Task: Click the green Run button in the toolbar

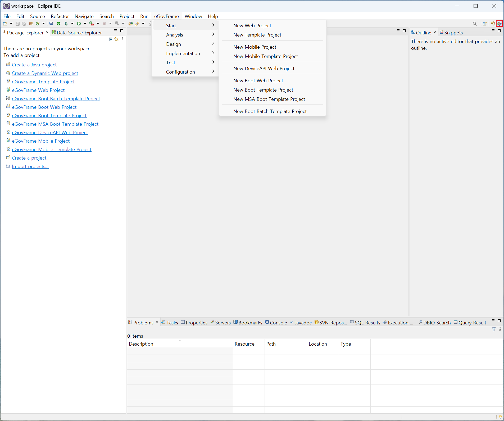Action: pos(79,24)
